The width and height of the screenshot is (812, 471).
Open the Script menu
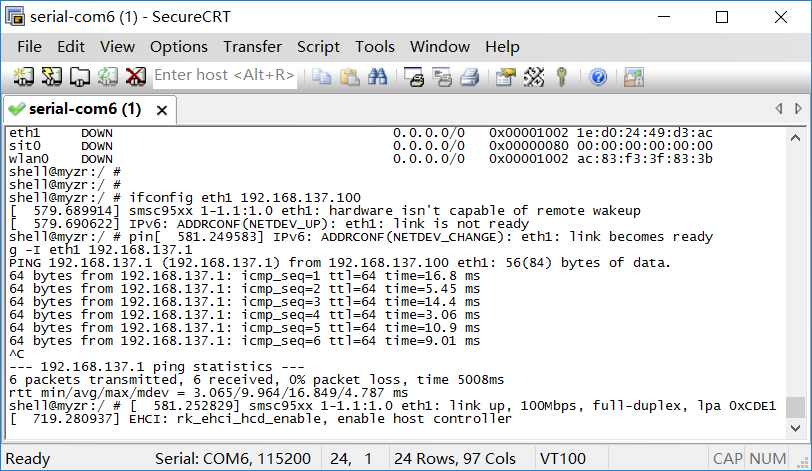point(318,47)
